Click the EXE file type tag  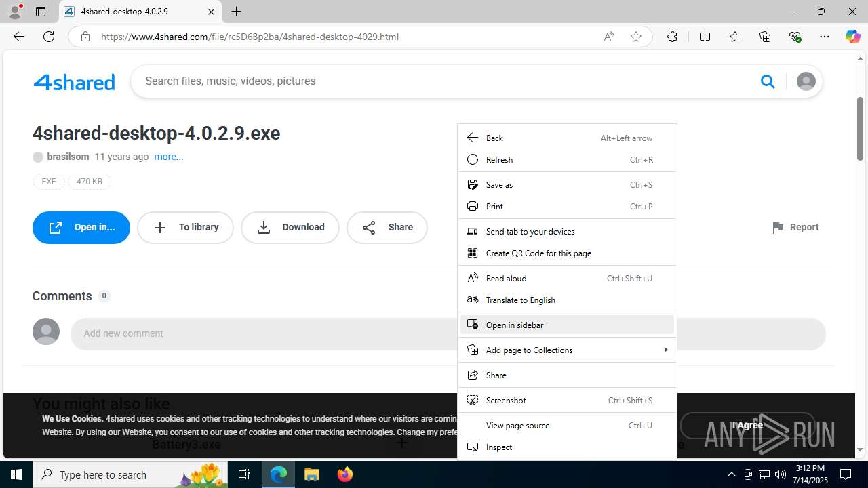click(x=49, y=182)
